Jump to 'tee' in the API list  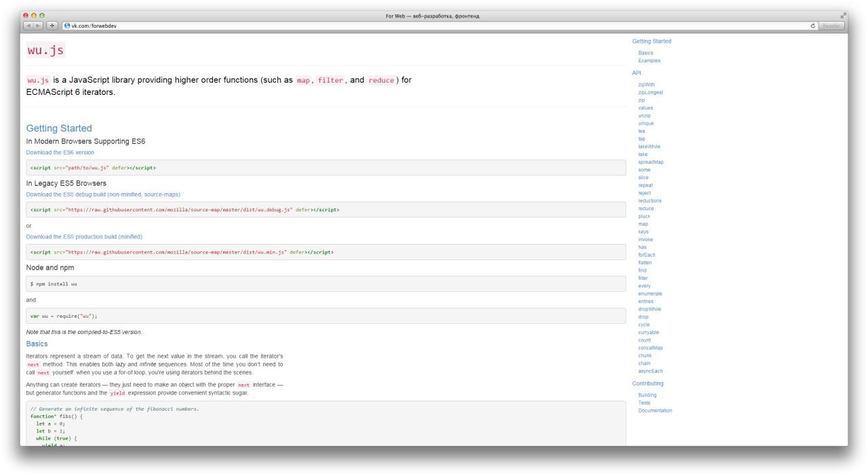[642, 131]
